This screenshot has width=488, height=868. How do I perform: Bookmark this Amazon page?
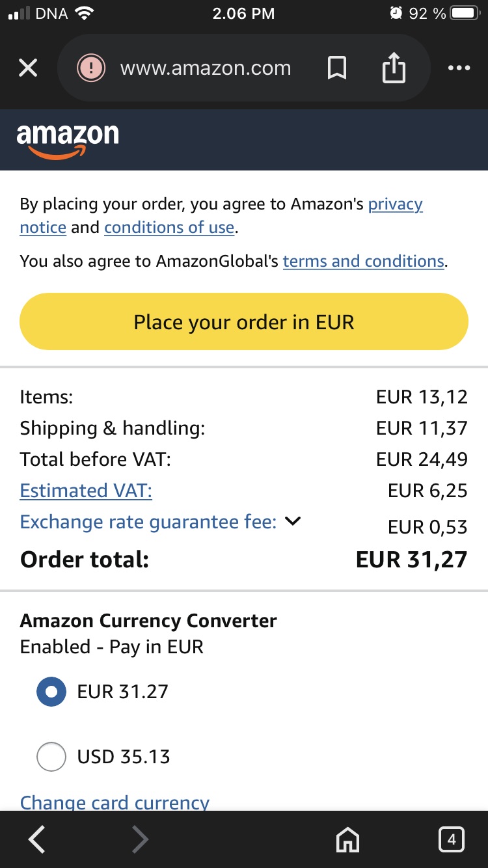point(336,68)
